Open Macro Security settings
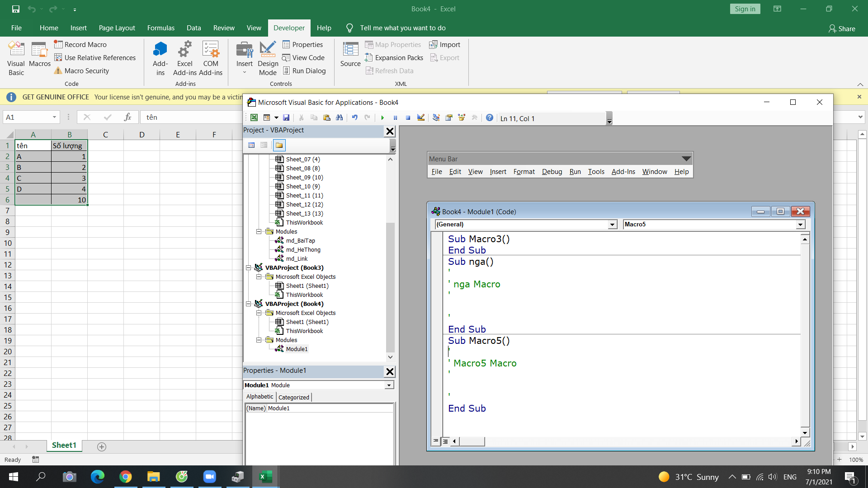 coord(82,70)
